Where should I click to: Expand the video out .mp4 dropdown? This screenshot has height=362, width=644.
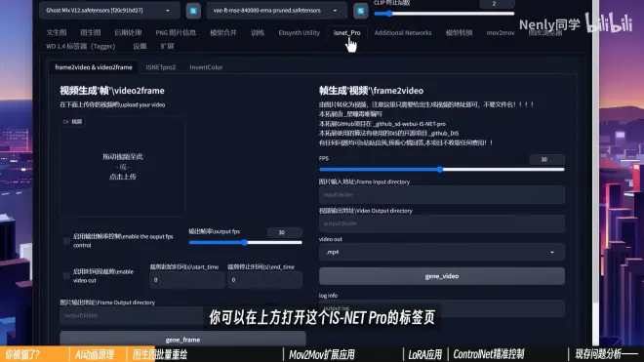[441, 252]
